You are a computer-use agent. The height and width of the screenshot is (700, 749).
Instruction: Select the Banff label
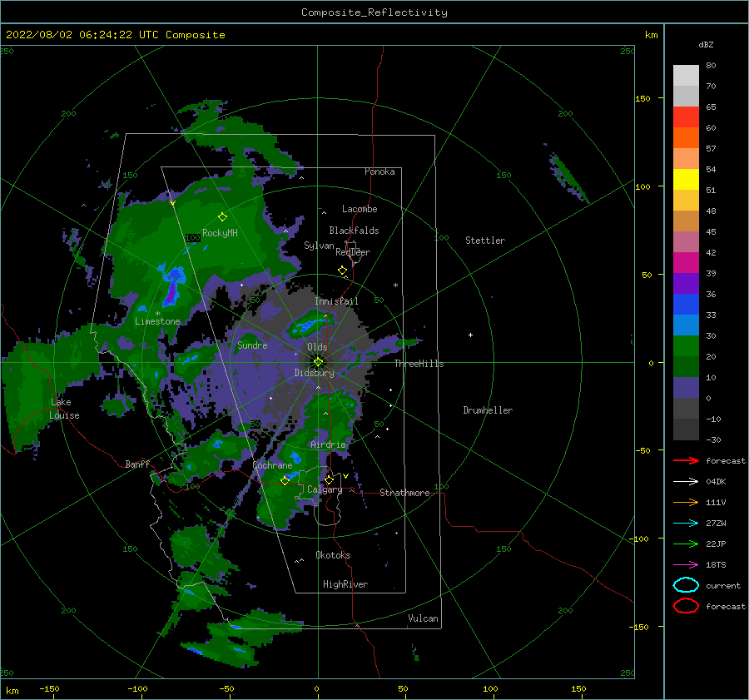137,464
